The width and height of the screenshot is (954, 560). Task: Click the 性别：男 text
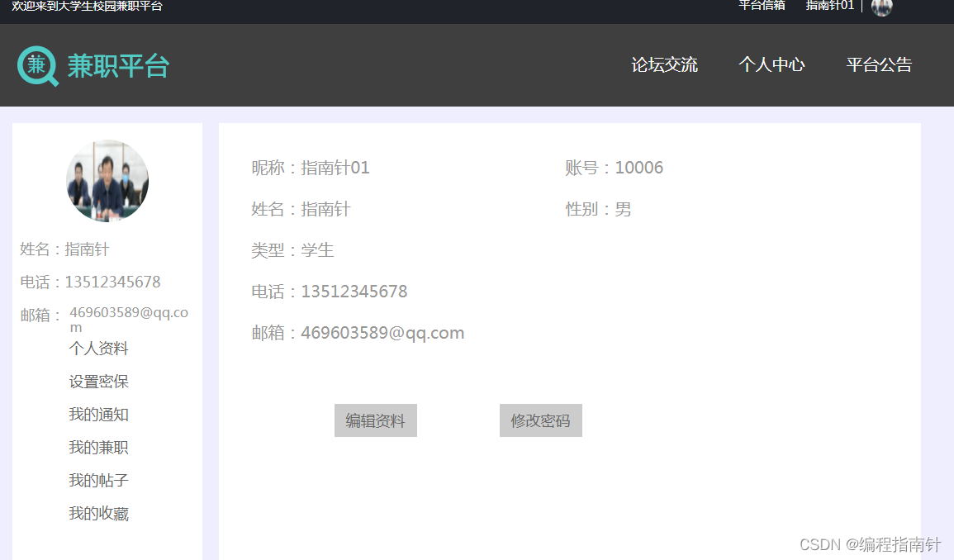pyautogui.click(x=598, y=209)
